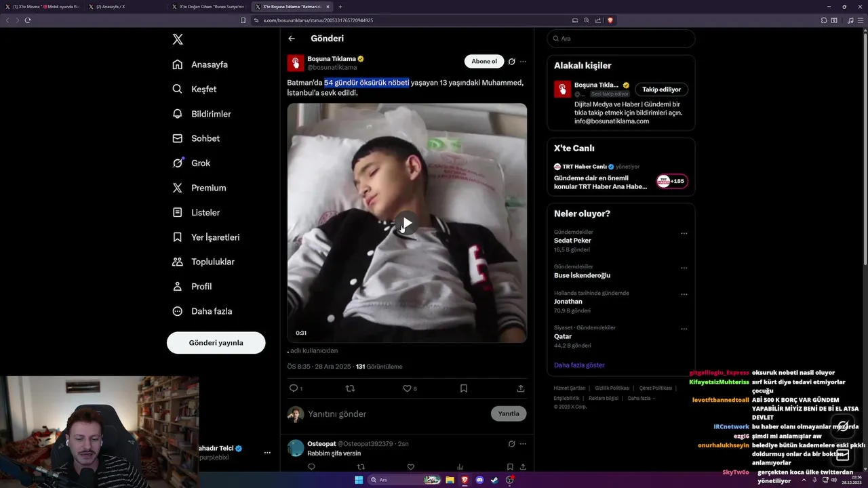Open a new browser tab
The width and height of the screenshot is (868, 488).
point(340,7)
